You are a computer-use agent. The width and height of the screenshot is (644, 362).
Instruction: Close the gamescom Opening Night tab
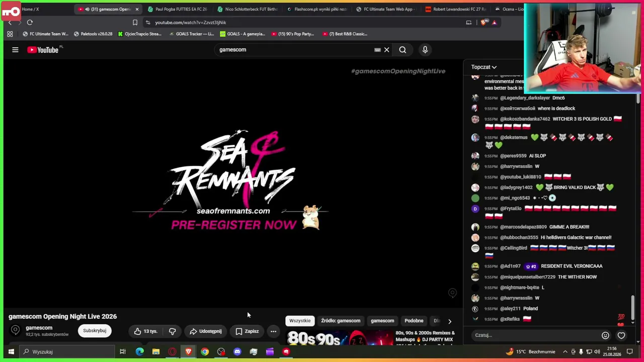137,9
